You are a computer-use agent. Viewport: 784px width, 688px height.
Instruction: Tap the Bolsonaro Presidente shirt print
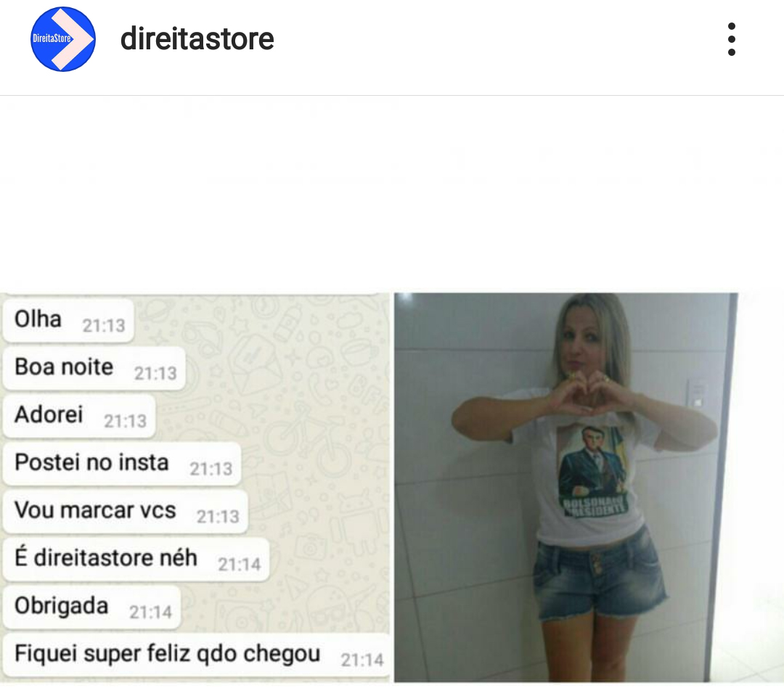pos(593,470)
